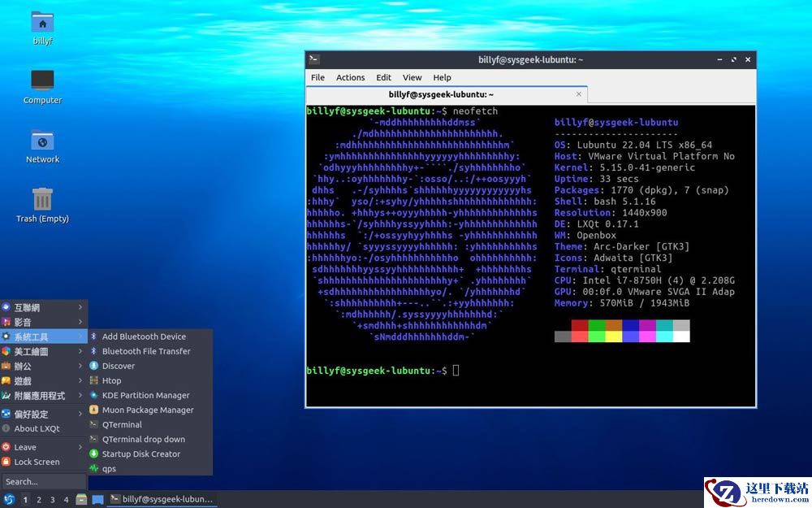Switch to virtual desktop 4

tap(66, 500)
